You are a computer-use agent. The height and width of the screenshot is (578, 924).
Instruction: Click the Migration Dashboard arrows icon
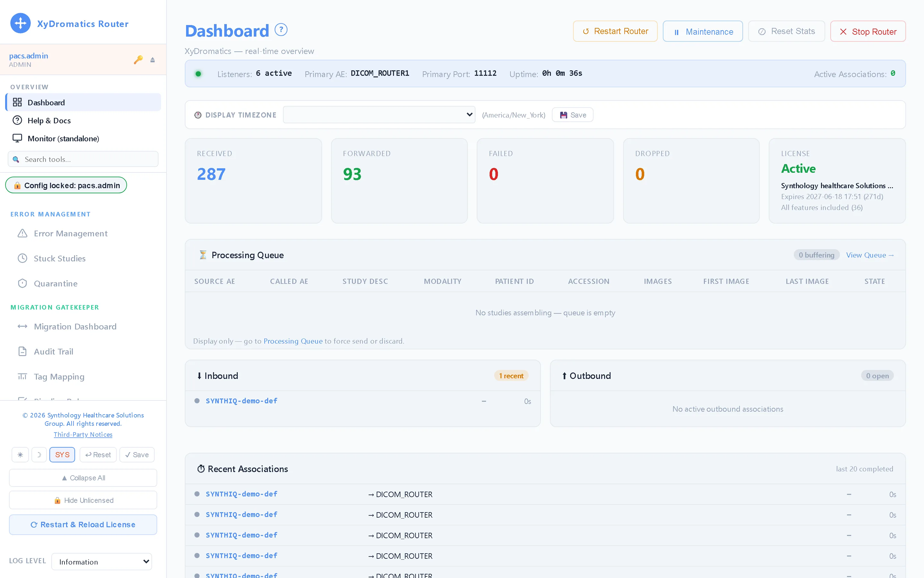[x=22, y=326]
